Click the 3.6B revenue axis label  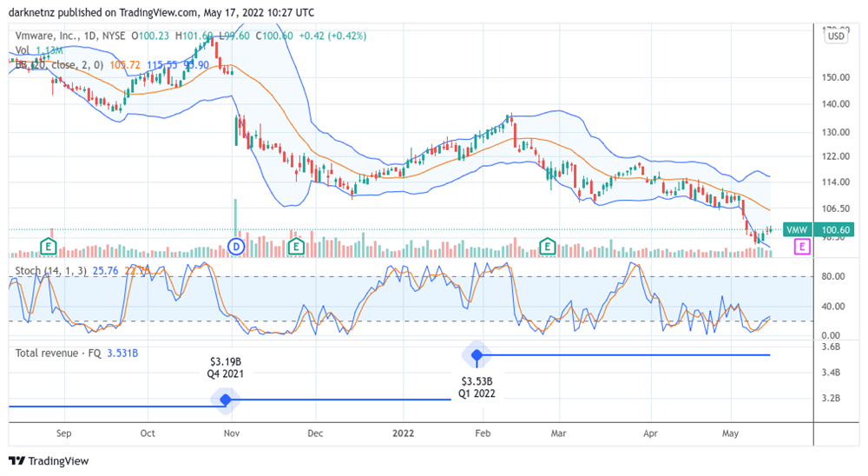831,347
